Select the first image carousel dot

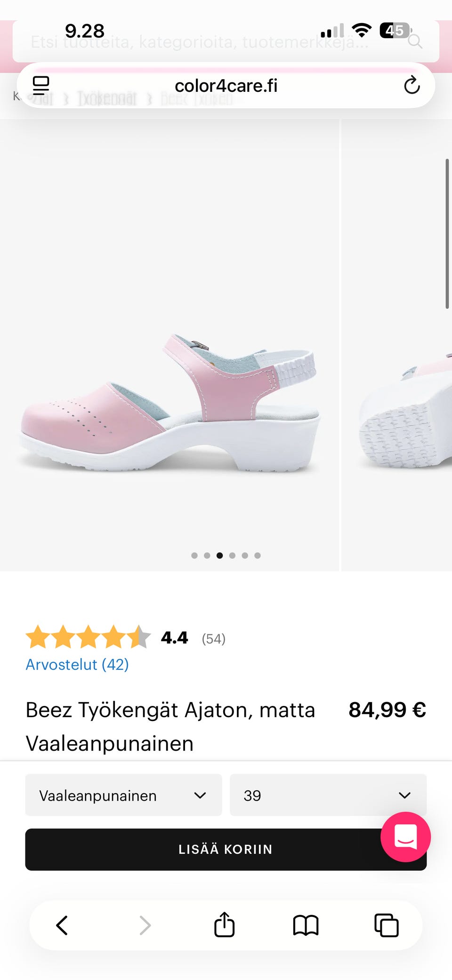point(194,556)
